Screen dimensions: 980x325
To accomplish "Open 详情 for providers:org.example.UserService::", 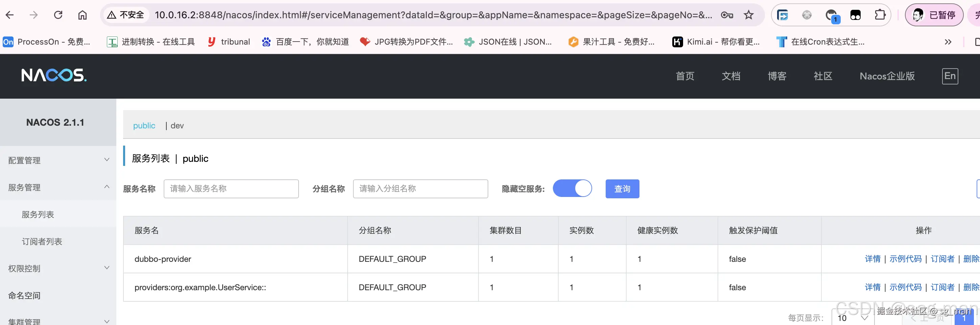I will point(872,287).
